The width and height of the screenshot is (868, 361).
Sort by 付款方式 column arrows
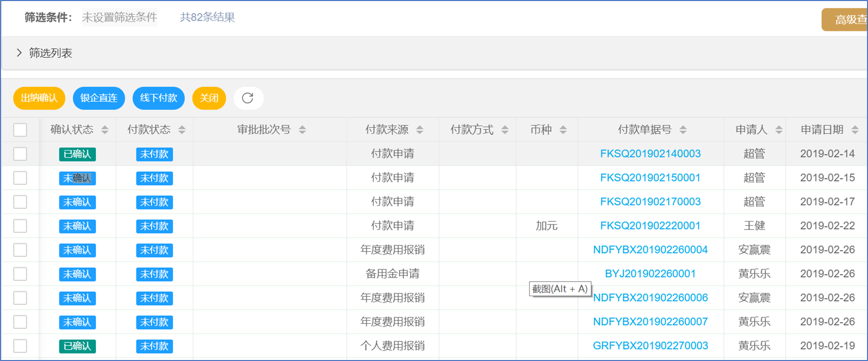click(x=505, y=130)
